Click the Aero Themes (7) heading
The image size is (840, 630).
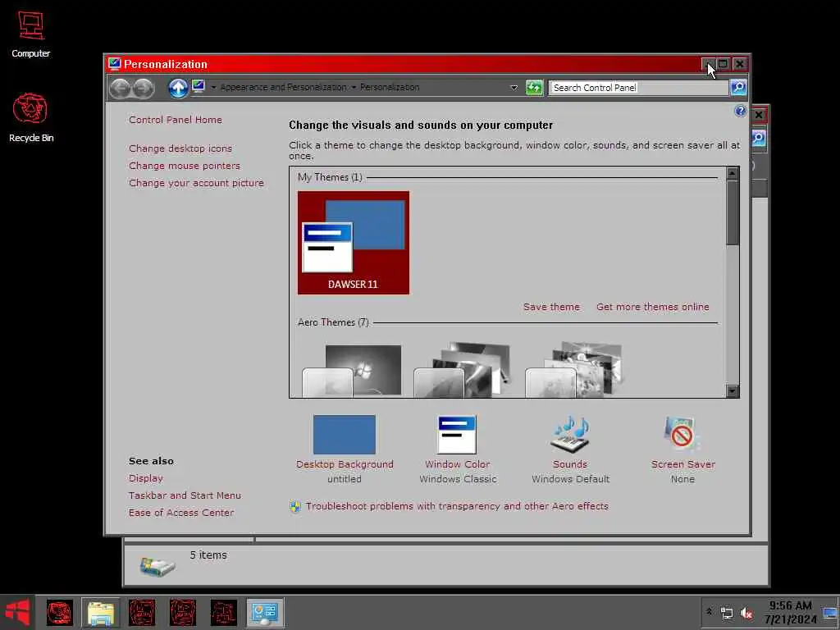point(333,322)
